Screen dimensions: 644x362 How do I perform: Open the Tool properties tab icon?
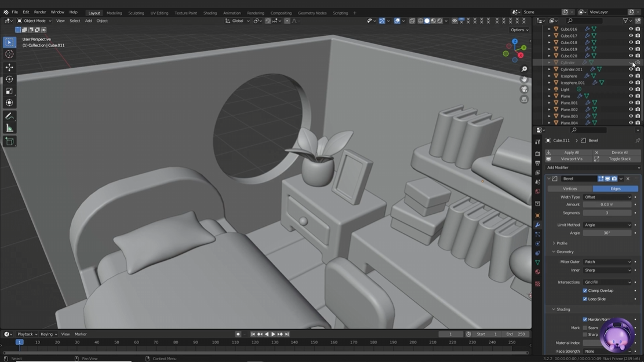coord(537,141)
